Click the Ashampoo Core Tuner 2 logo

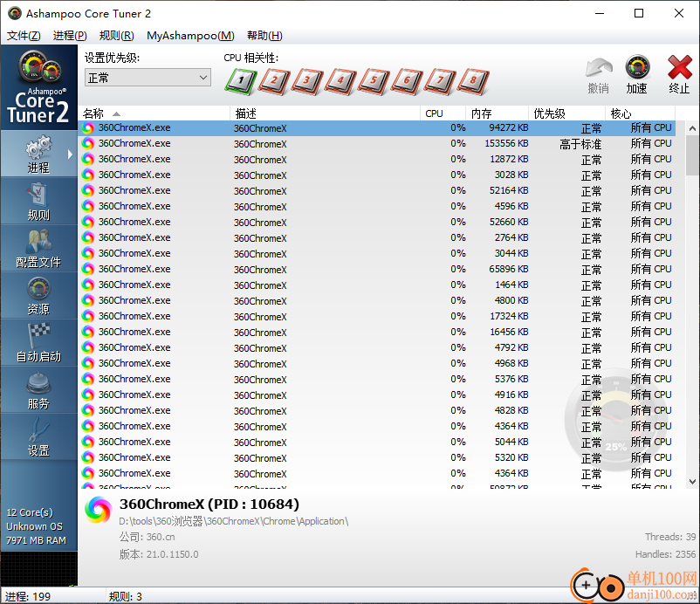38,87
